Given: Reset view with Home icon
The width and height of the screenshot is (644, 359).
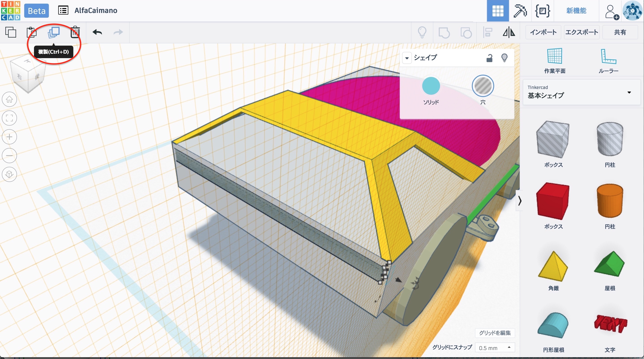Looking at the screenshot, I should tap(9, 99).
